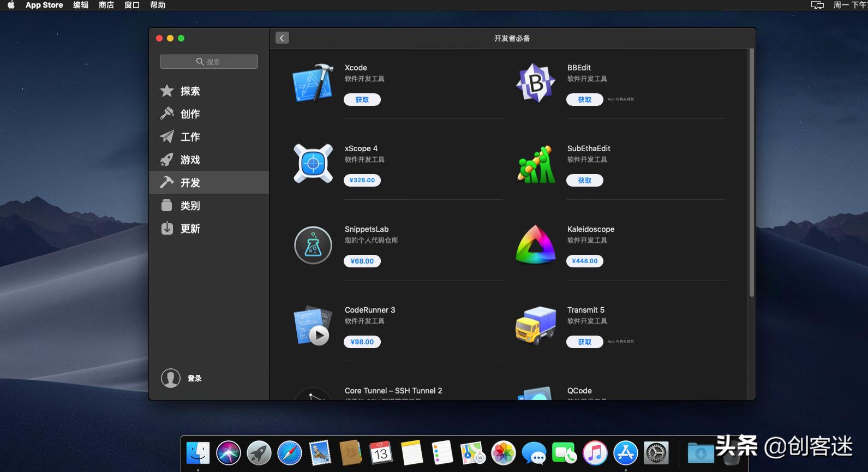868x472 pixels.
Task: Open the App Store menu
Action: (44, 5)
